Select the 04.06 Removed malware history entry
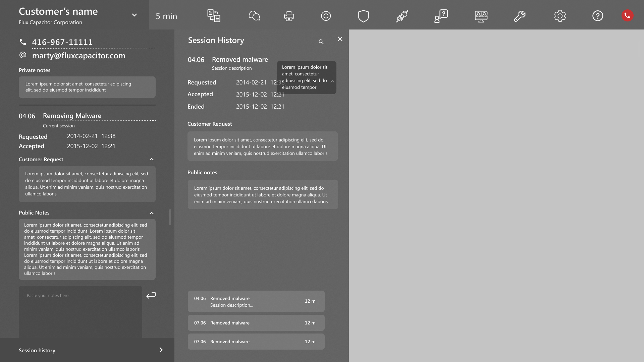 (x=256, y=301)
